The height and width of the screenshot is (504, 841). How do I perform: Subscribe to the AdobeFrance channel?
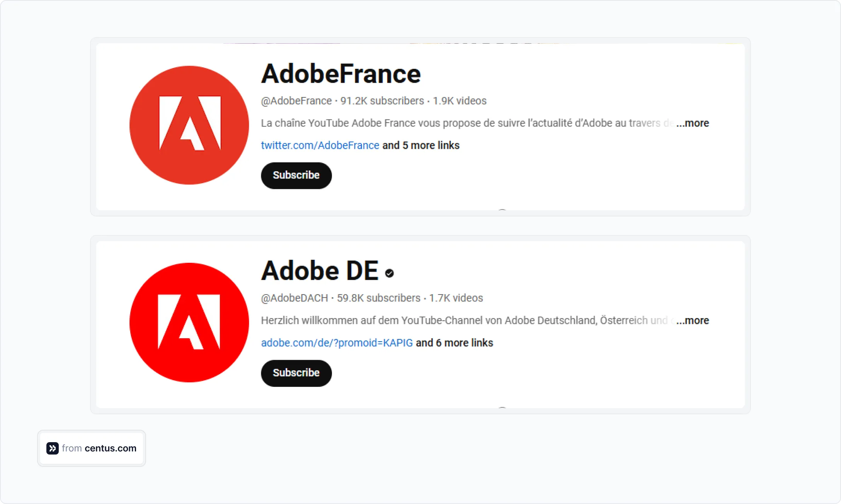[296, 175]
